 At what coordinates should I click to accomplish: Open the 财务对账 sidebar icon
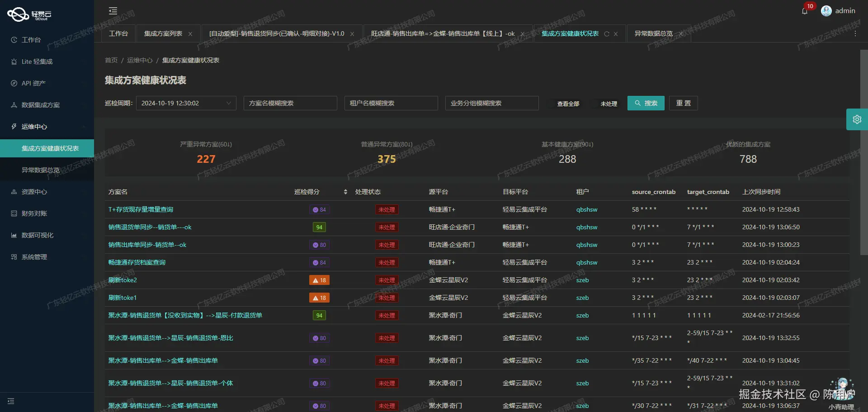[x=14, y=213]
